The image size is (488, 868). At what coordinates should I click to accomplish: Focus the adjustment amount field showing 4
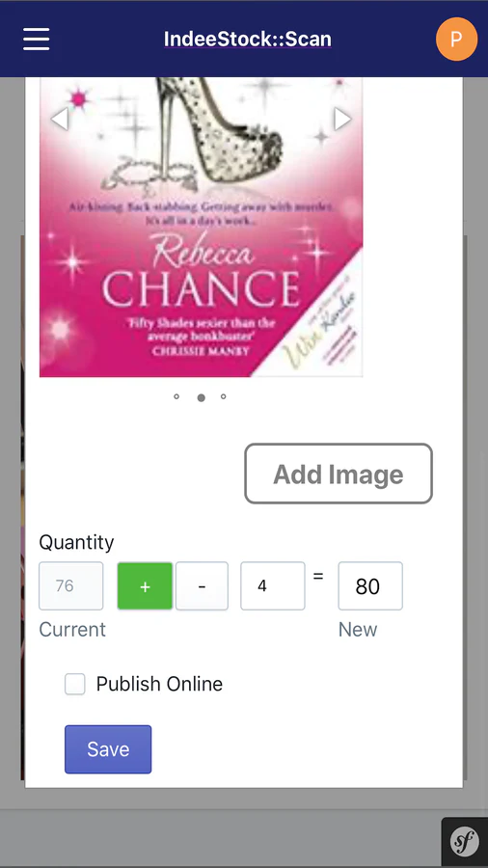pos(272,586)
